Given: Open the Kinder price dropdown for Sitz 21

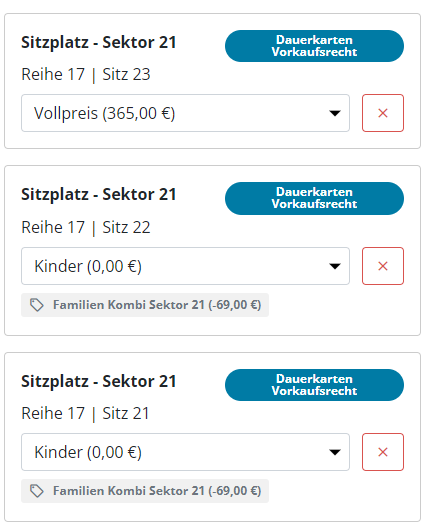Looking at the screenshot, I should coord(185,452).
